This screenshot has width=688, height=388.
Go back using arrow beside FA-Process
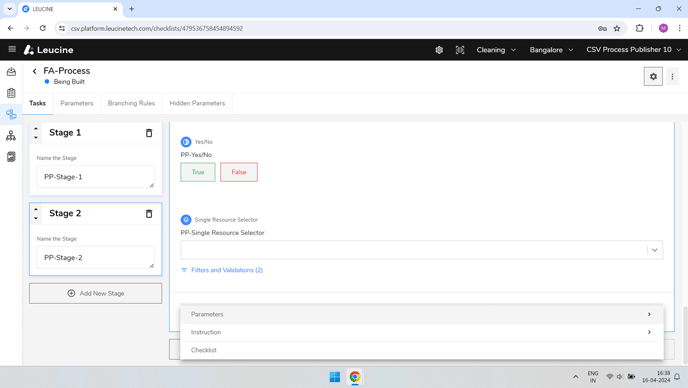(x=34, y=71)
